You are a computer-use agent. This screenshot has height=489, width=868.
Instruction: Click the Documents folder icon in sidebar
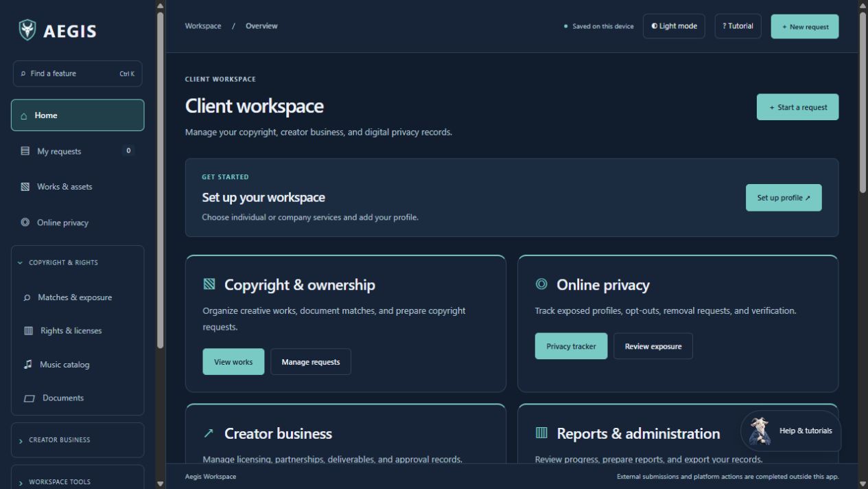coord(30,398)
